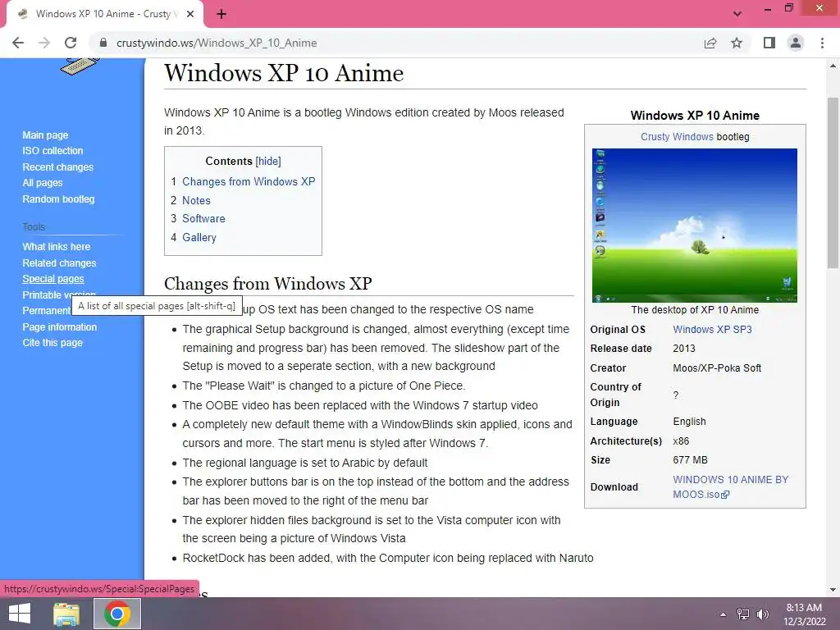Hide the Contents table

(x=268, y=162)
